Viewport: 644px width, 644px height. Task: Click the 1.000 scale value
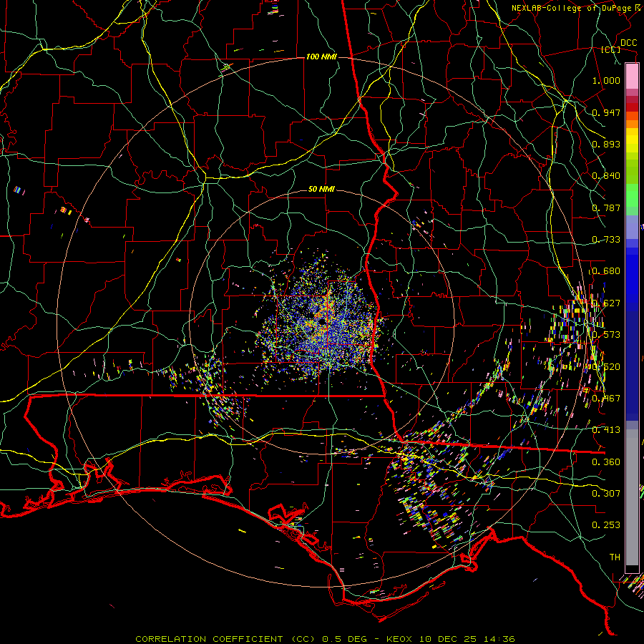click(606, 80)
